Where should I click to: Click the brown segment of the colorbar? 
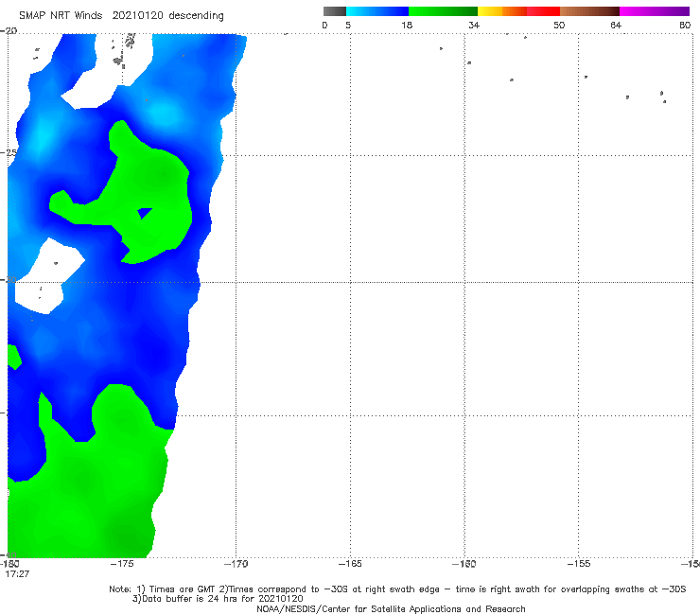tap(589, 11)
